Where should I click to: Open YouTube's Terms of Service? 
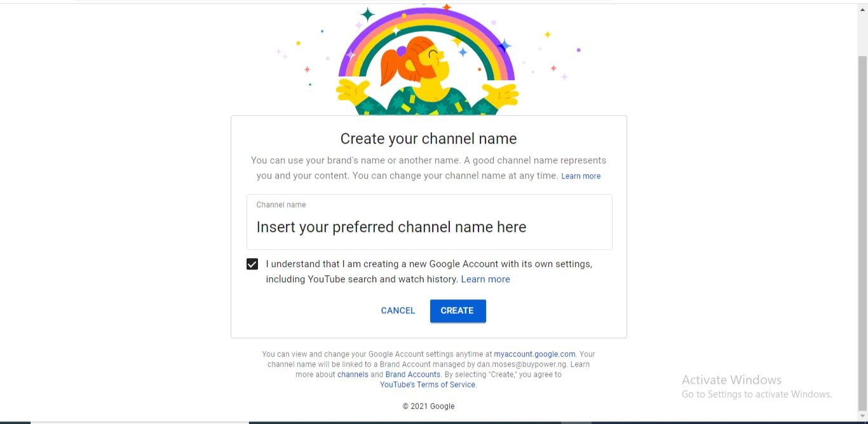pos(428,385)
